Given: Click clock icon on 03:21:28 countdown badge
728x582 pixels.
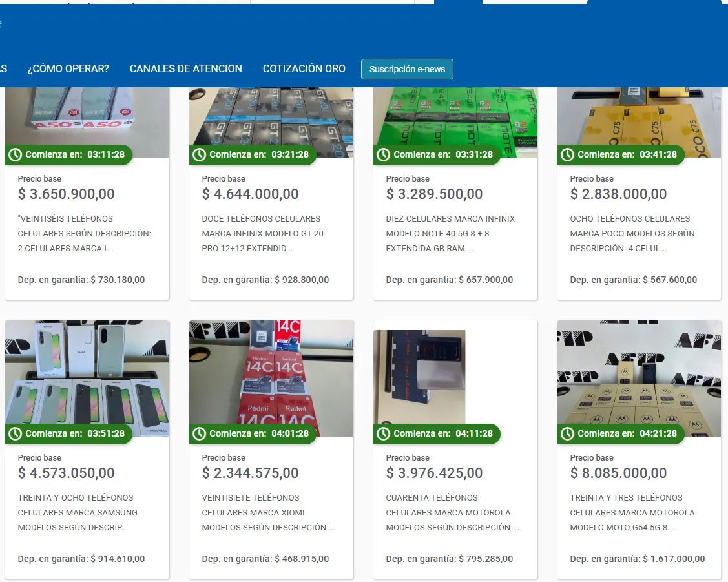Looking at the screenshot, I should point(200,154).
